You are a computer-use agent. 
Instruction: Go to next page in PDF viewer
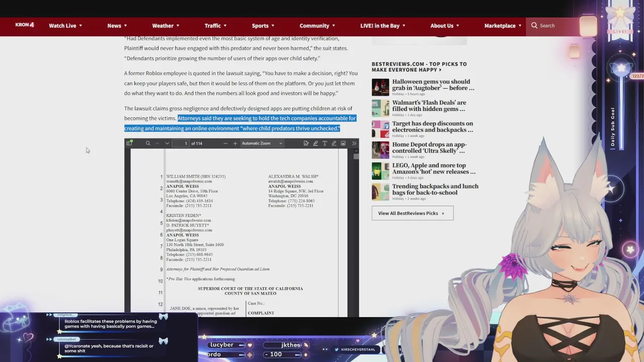[167, 143]
